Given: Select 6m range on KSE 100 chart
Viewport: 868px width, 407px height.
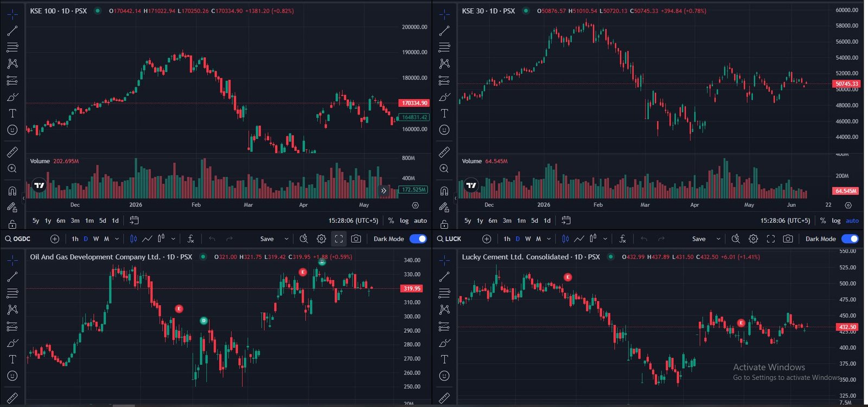Looking at the screenshot, I should pyautogui.click(x=61, y=221).
